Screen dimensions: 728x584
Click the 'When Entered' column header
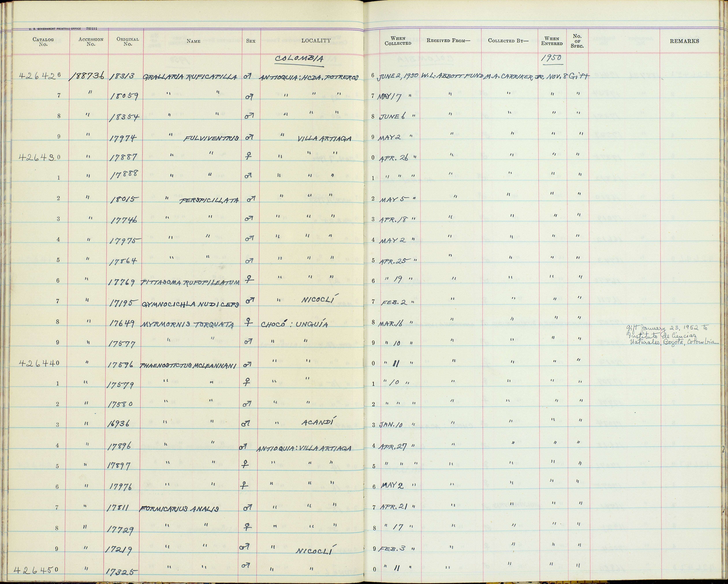(x=552, y=41)
